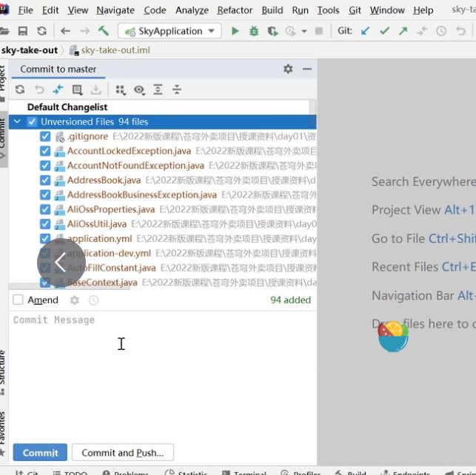Click the Profiler run icon
Viewport: 476px width, 475px height.
290,31
